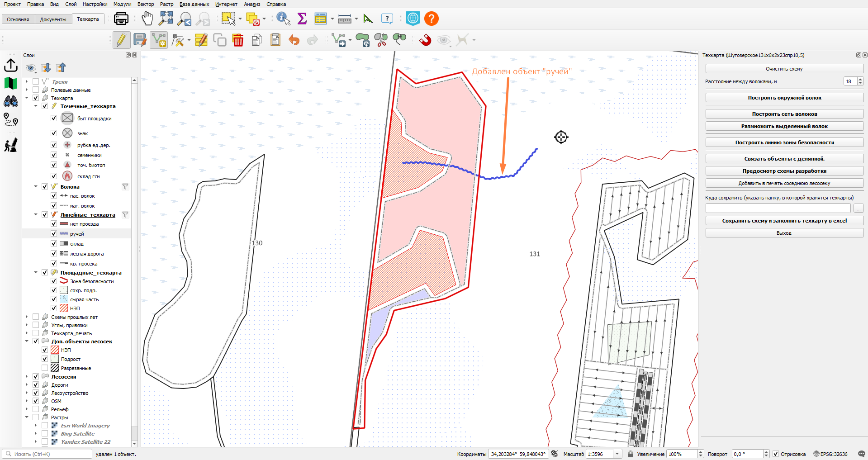The image size is (868, 460).
Task: Select the Pan Map hand tool
Action: (147, 19)
